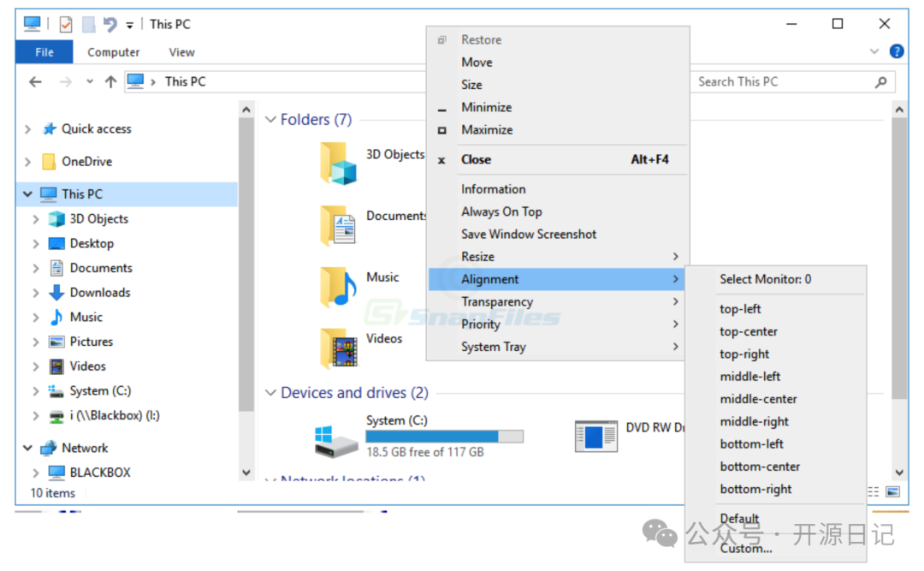Screen dimensions: 924x571
Task: Select the DVD RW Drive icon
Action: [595, 436]
